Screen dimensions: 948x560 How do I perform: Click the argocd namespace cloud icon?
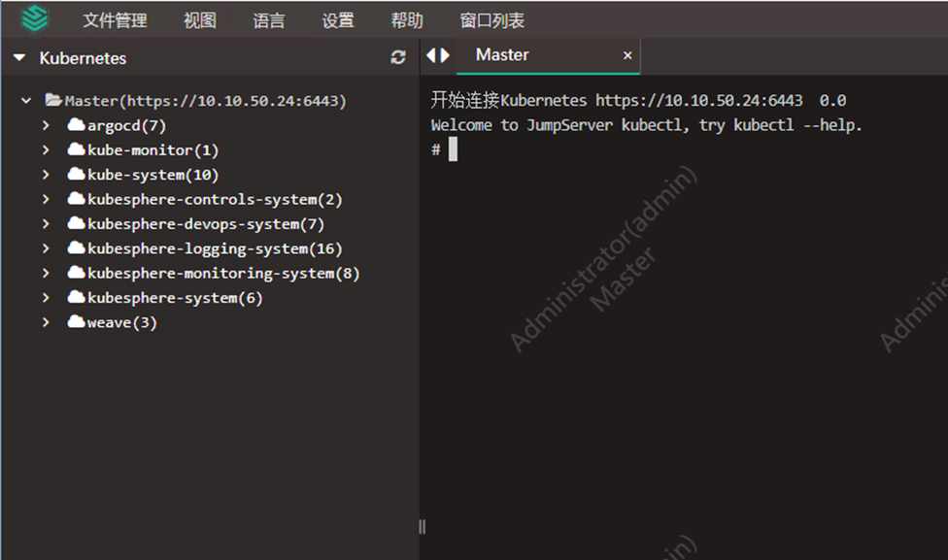tap(76, 125)
